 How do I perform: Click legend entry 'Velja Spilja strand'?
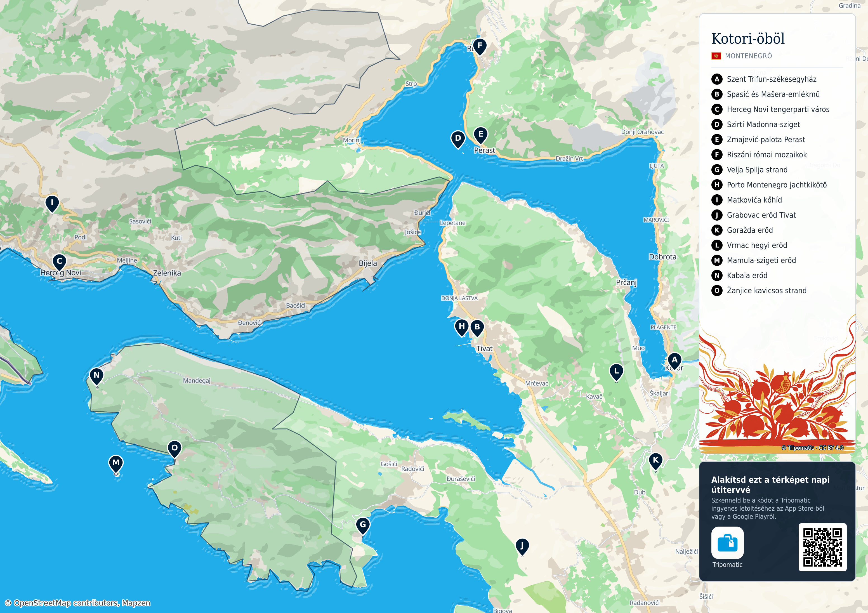(757, 170)
